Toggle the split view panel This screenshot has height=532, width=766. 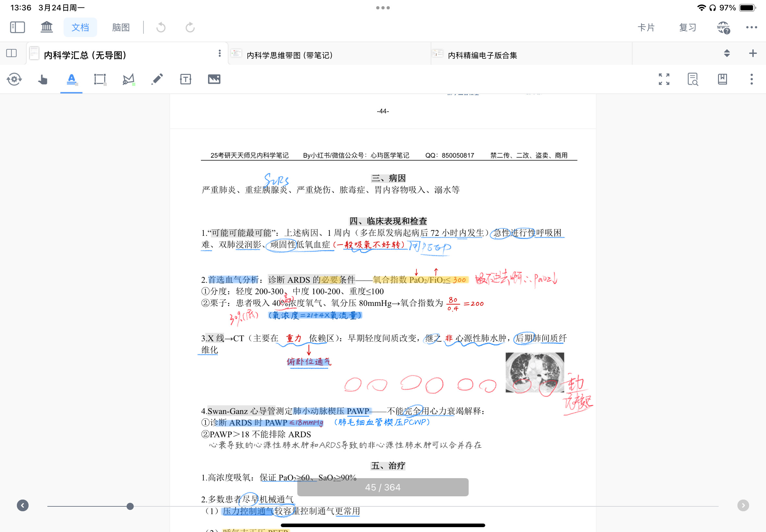pyautogui.click(x=12, y=53)
